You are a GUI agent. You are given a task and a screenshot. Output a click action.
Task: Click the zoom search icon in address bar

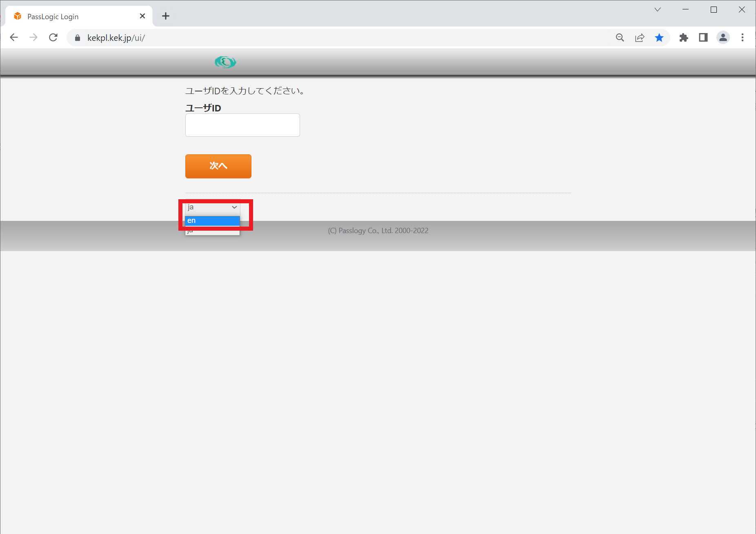point(620,38)
